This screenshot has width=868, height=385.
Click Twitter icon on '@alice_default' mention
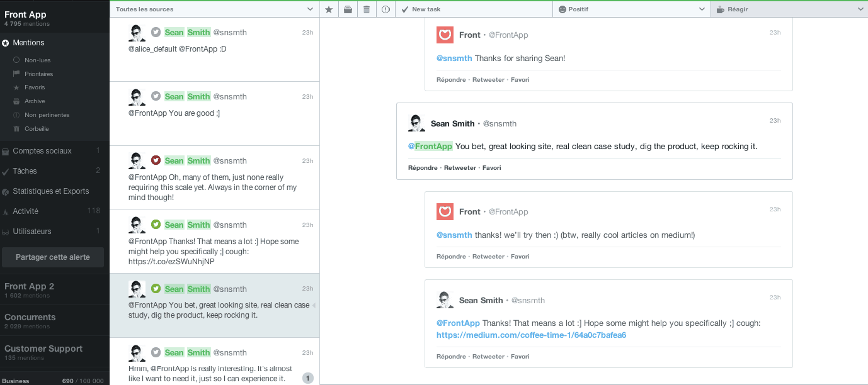click(156, 32)
